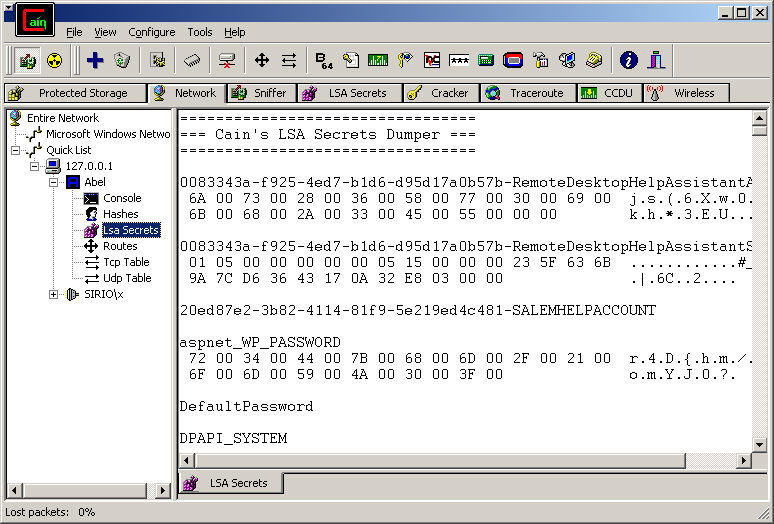Image resolution: width=774 pixels, height=524 pixels.
Task: Open the VNC password decoder icon
Action: (x=432, y=61)
